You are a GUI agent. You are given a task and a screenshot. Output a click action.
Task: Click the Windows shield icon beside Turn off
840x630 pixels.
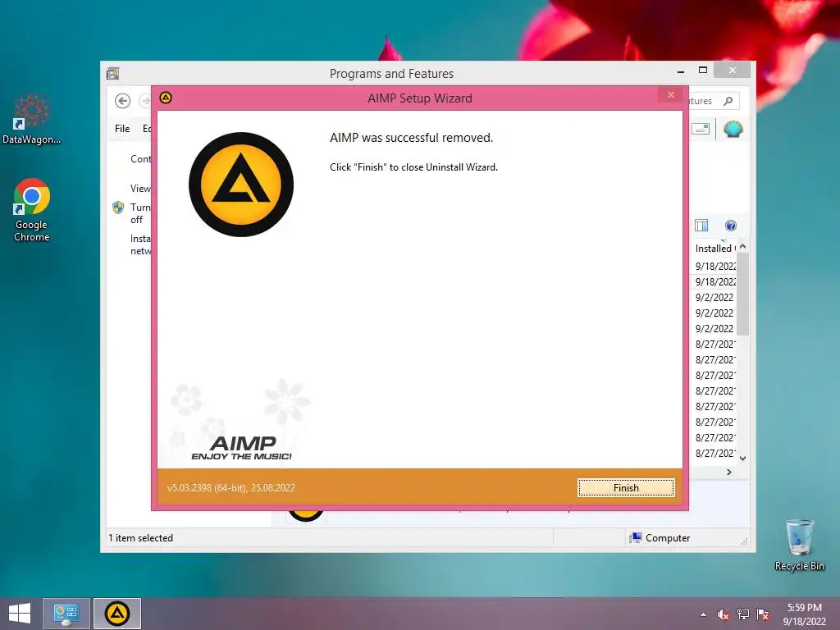click(118, 208)
